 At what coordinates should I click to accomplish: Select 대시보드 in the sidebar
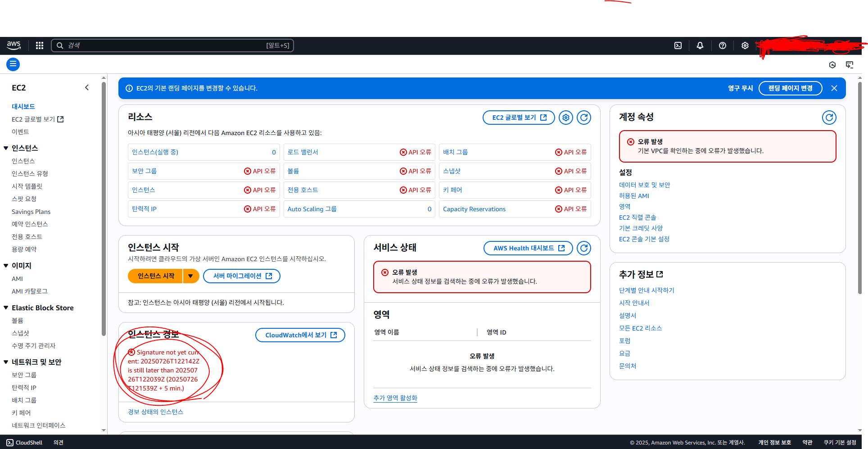[23, 107]
